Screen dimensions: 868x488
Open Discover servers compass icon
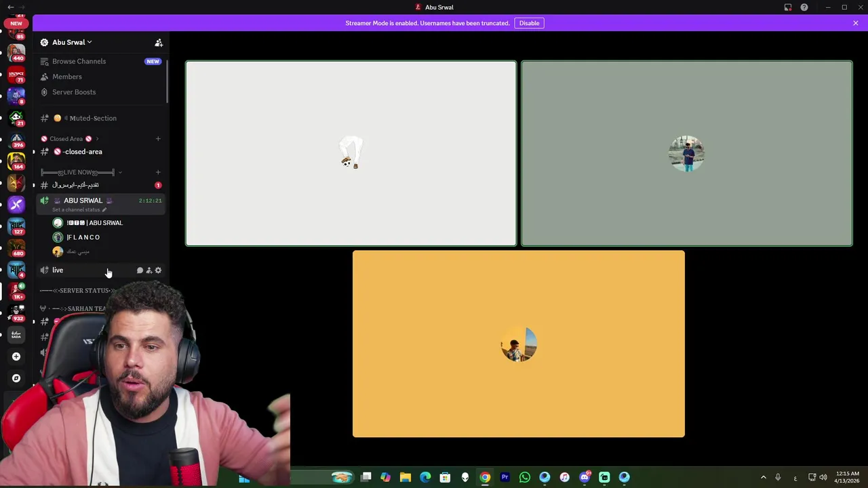click(x=16, y=378)
